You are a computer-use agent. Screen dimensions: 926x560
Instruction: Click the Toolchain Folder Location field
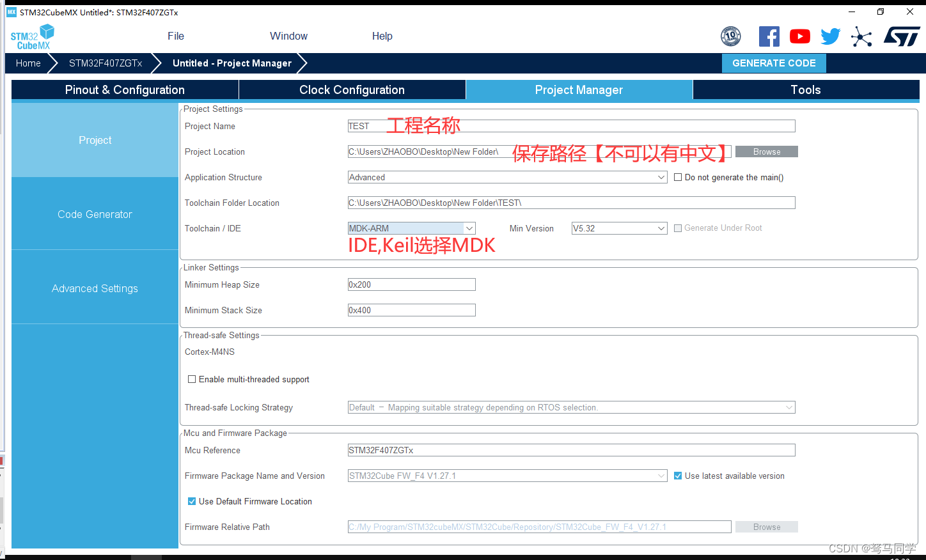tap(572, 203)
